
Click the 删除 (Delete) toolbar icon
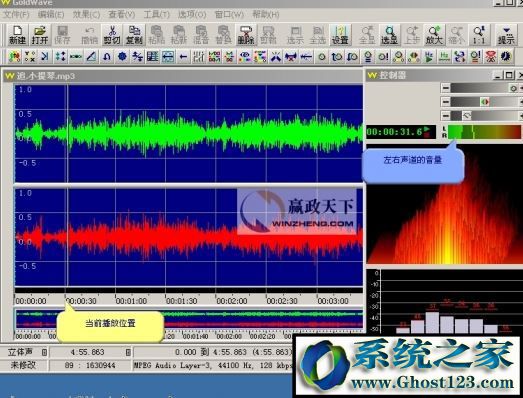coord(246,35)
